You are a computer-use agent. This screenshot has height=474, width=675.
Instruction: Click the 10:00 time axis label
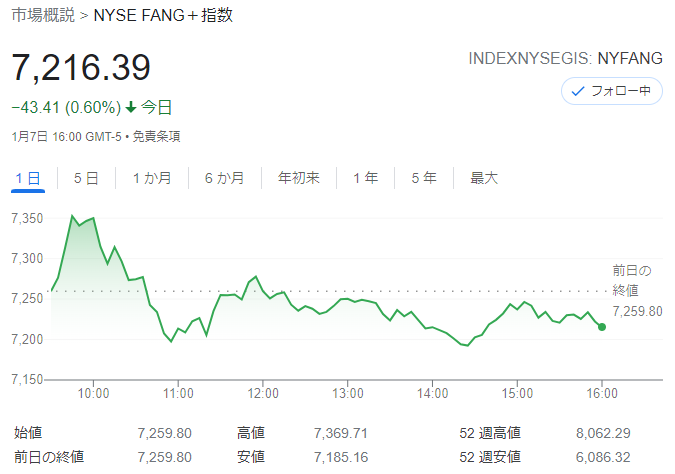pyautogui.click(x=93, y=393)
